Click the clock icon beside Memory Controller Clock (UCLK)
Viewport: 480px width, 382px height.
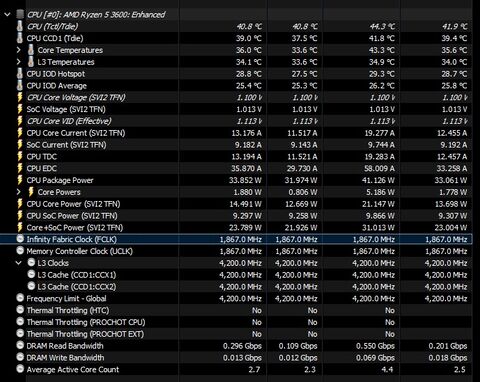coord(20,251)
